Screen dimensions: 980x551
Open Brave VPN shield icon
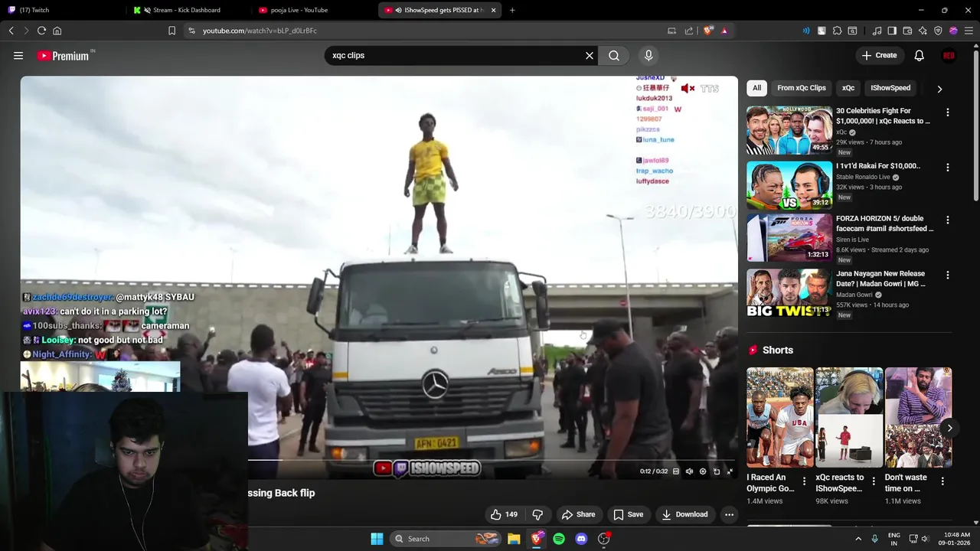pyautogui.click(x=938, y=31)
